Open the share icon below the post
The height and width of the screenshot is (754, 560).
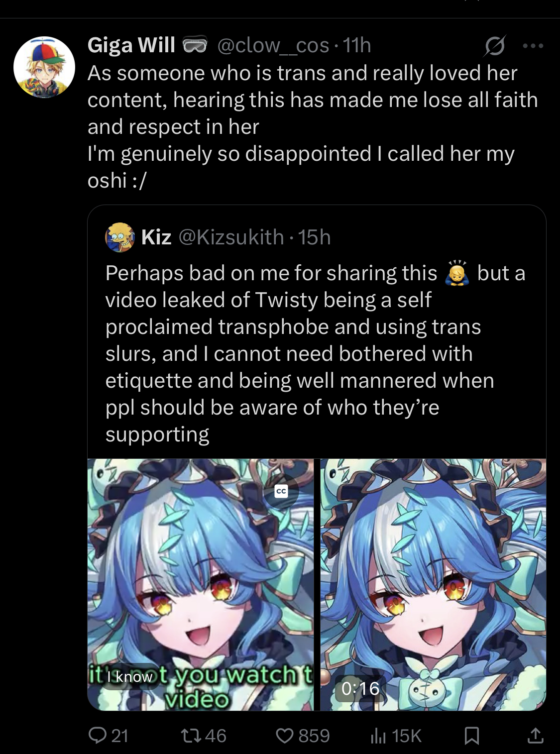[x=535, y=735]
